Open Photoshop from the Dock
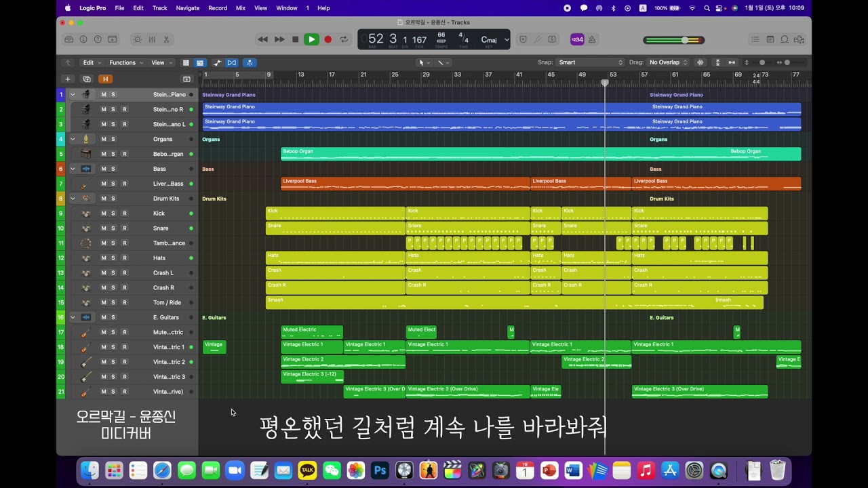The image size is (868, 488). click(380, 470)
